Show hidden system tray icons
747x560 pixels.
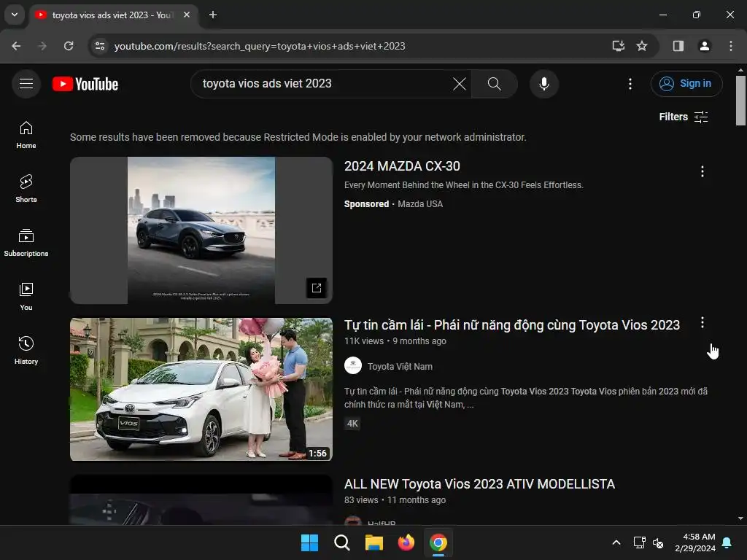[x=616, y=542]
